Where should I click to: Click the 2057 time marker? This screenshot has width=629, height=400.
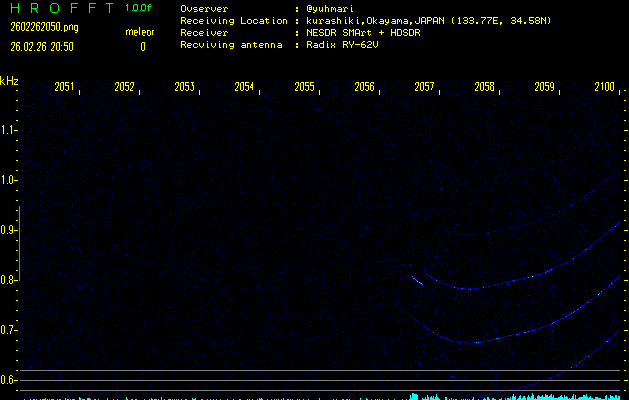coord(424,88)
